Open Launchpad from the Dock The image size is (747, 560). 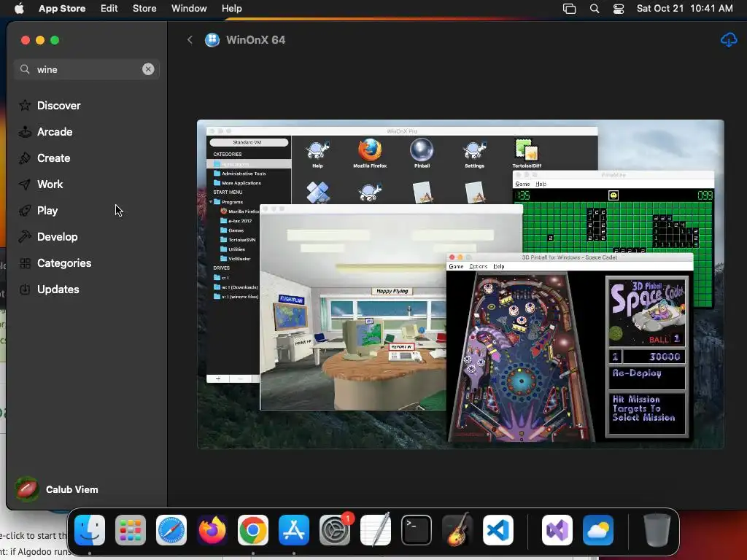131,530
